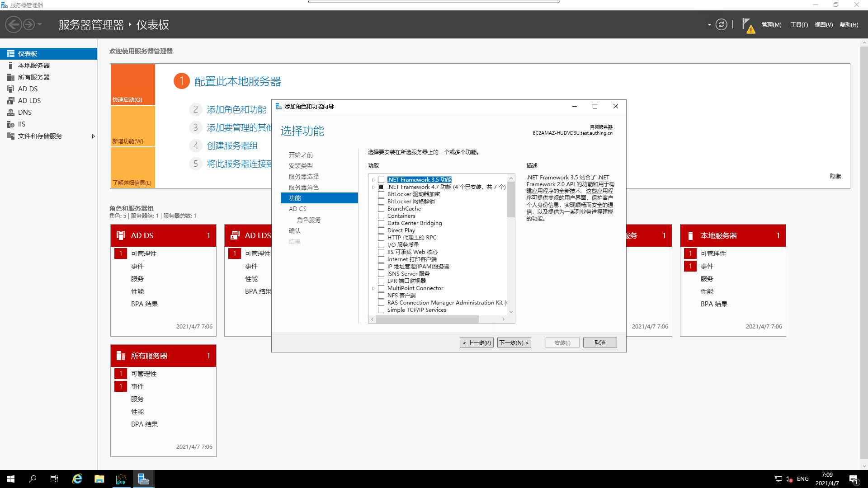The image size is (868, 488).
Task: Check the .NET Framework 3.5 feature checkbox
Action: pos(381,180)
